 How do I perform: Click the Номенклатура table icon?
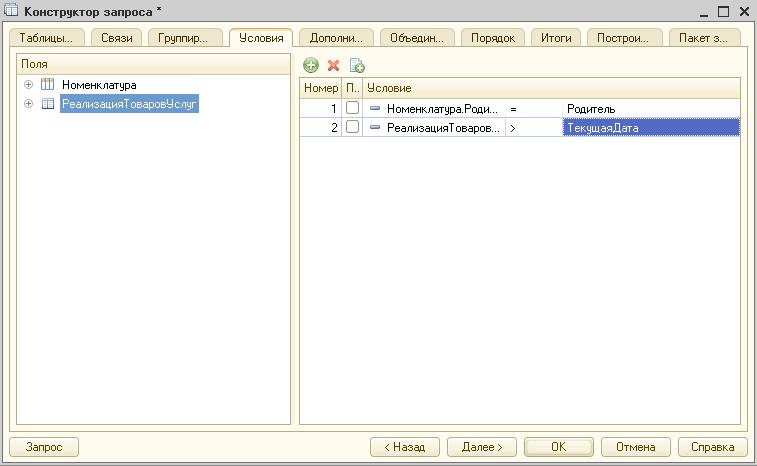[47, 85]
